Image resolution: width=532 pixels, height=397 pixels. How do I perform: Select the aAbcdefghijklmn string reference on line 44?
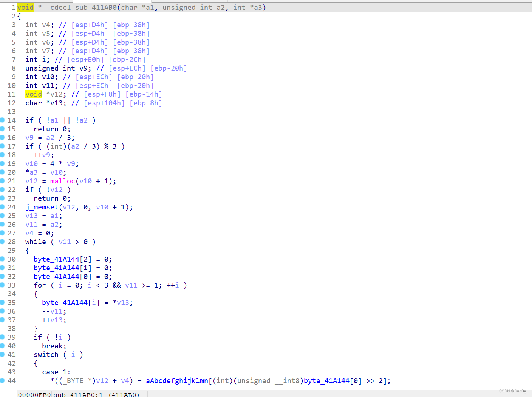pos(176,381)
